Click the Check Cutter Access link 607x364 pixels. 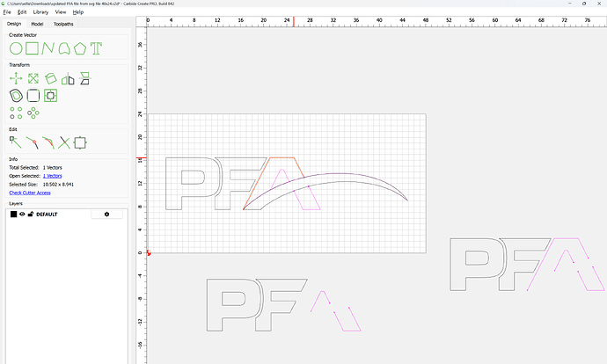coord(32,192)
